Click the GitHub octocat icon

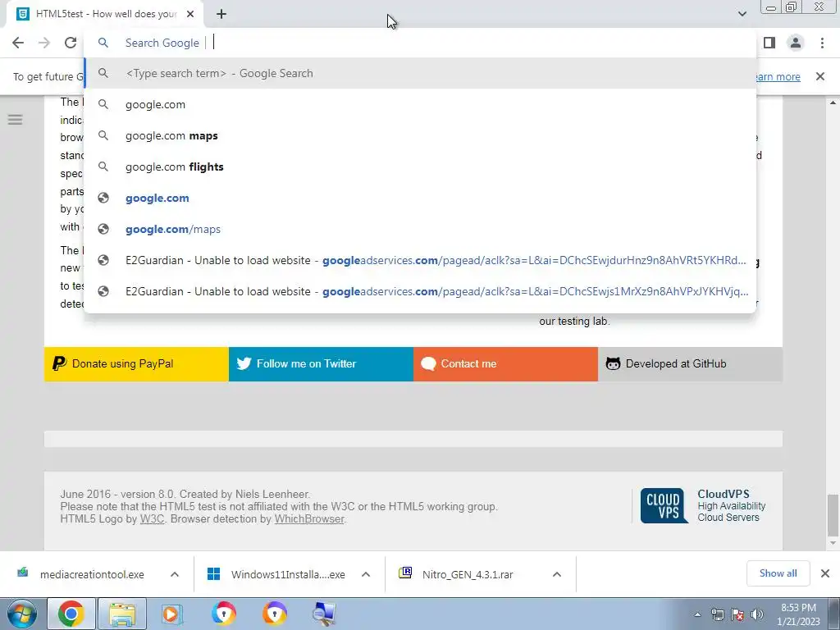pyautogui.click(x=613, y=363)
